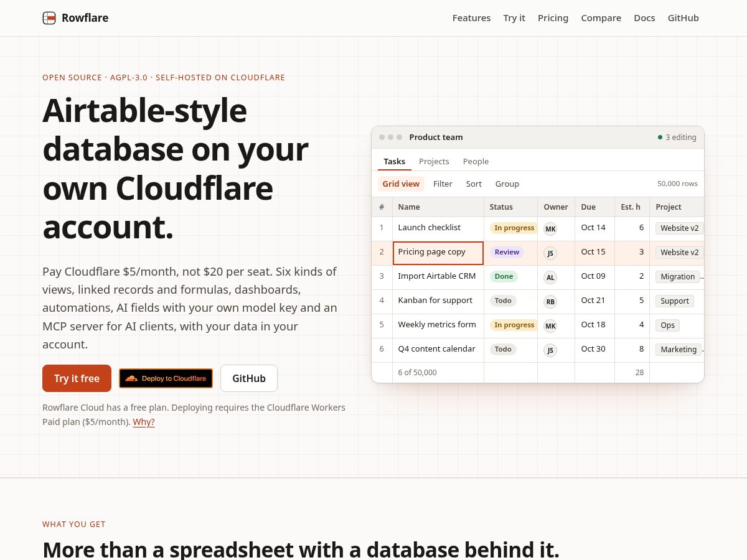Click Website v2 tag in Launch checklist row
The height and width of the screenshot is (560, 747).
click(x=679, y=228)
